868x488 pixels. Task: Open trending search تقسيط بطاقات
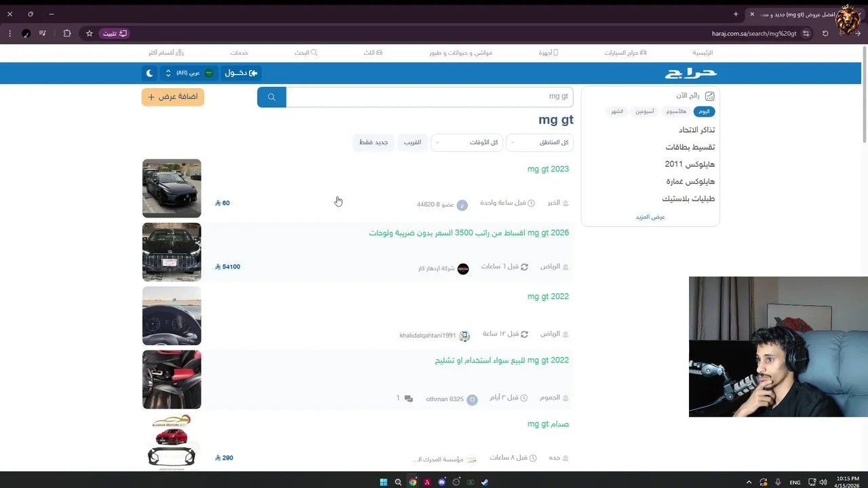tap(690, 147)
